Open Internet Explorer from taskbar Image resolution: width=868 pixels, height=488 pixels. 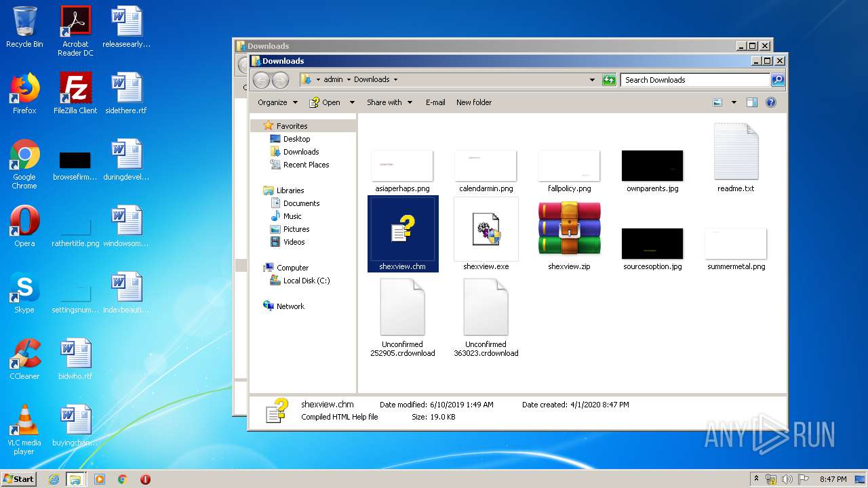(x=54, y=479)
